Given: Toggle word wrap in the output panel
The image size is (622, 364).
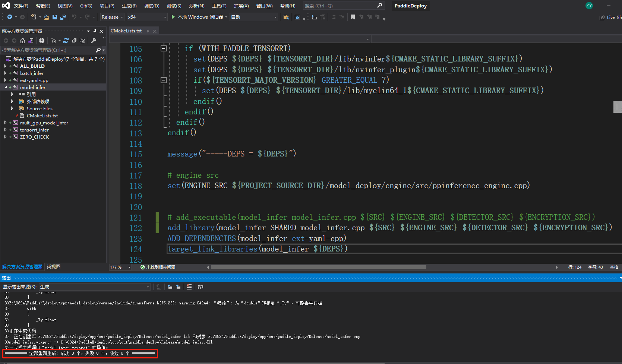Looking at the screenshot, I should pyautogui.click(x=201, y=287).
